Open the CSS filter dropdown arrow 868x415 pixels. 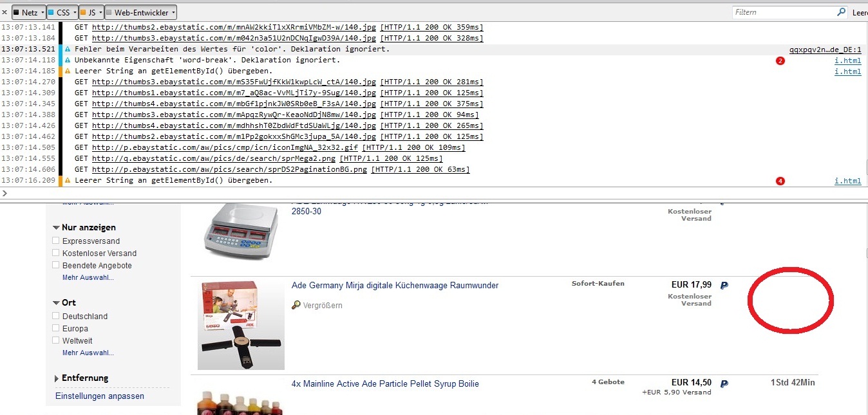[x=74, y=12]
